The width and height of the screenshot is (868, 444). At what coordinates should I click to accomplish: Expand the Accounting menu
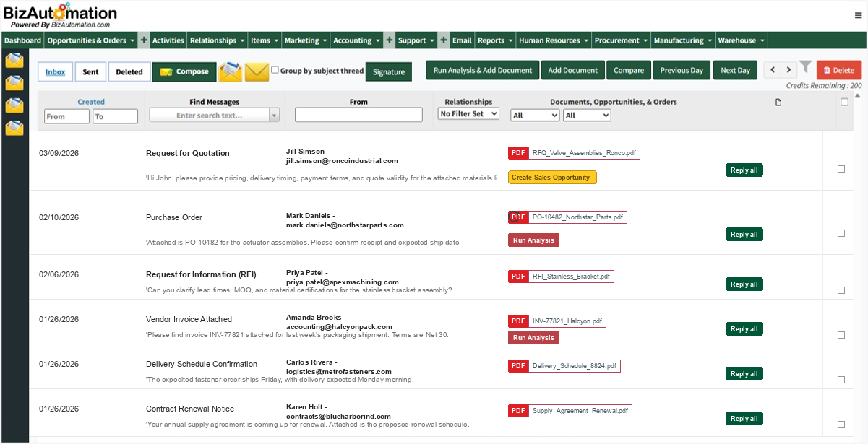(x=357, y=40)
